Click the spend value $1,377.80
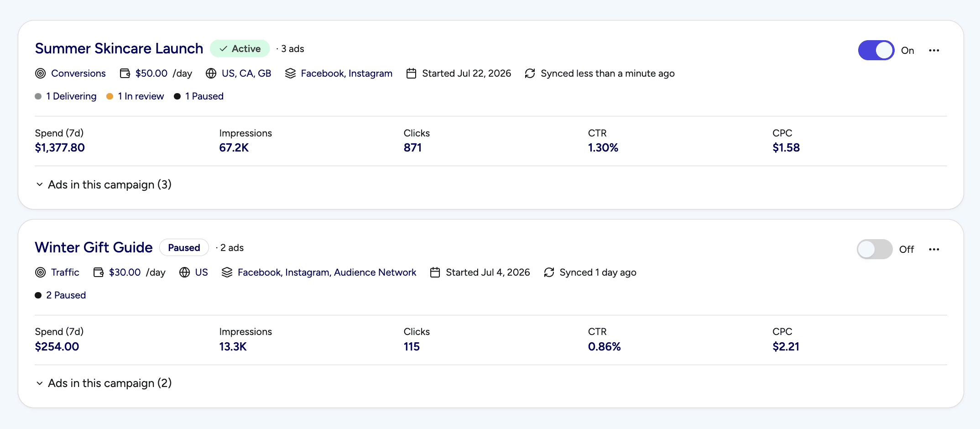Viewport: 980px width, 429px height. point(60,148)
